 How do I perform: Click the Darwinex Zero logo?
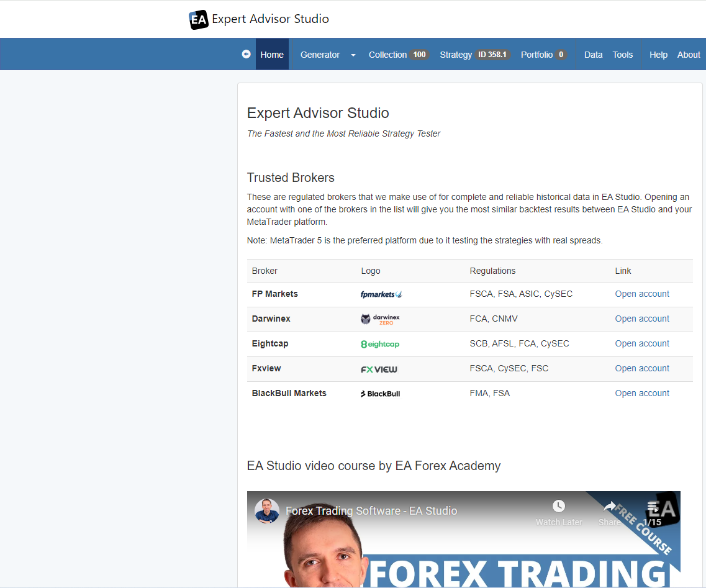tap(380, 319)
